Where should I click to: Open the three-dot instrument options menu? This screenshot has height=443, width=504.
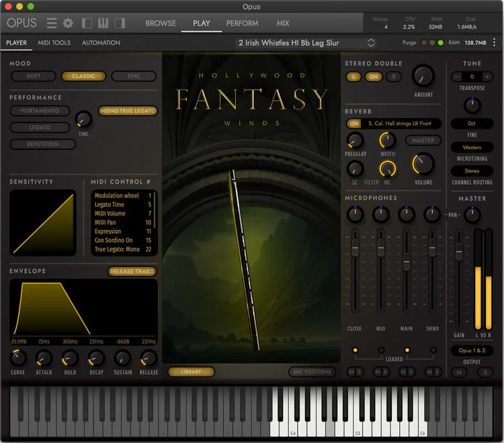pos(494,42)
